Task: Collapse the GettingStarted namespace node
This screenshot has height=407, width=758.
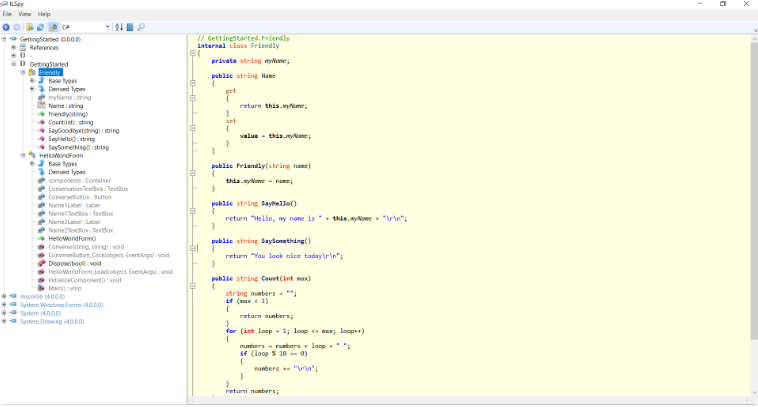Action: (14, 64)
